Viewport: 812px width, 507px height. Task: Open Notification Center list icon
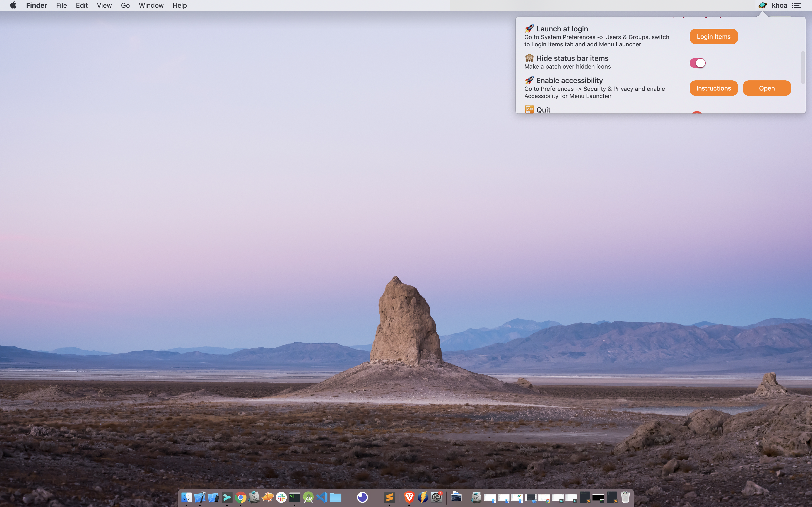pos(797,5)
